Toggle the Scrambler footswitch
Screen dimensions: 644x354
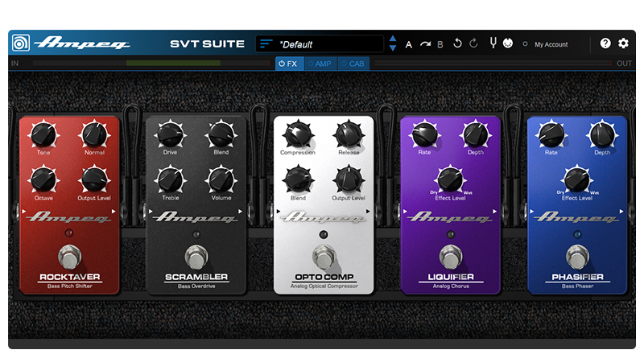196,257
